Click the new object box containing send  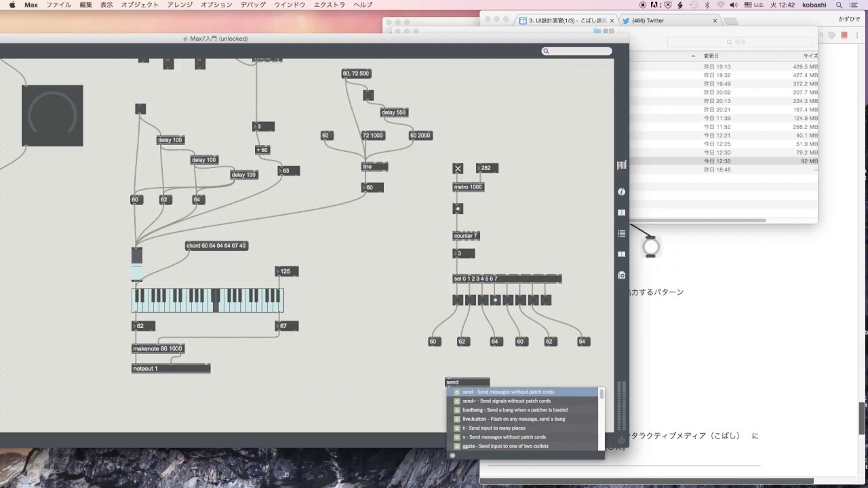[467, 382]
